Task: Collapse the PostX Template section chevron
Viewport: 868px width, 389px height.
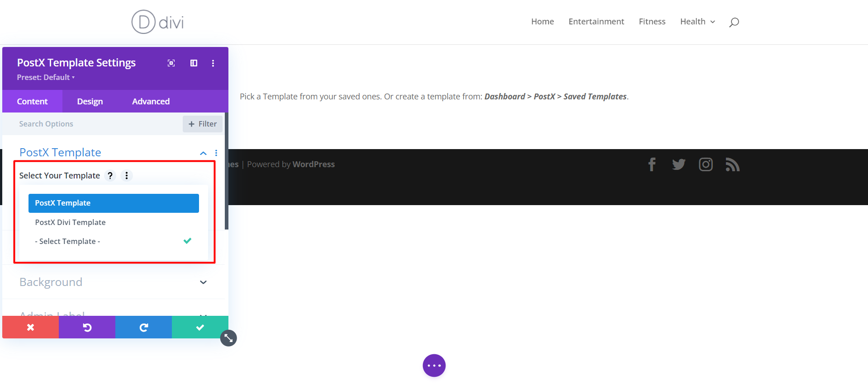Action: coord(204,153)
